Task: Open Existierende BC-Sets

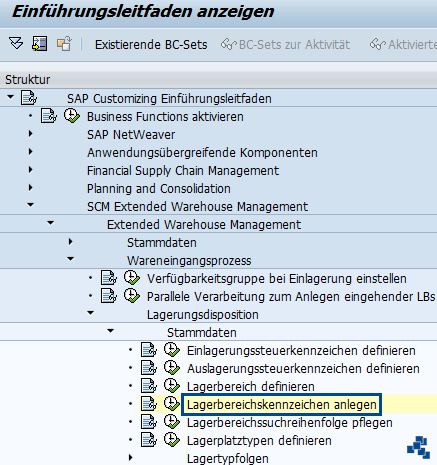Action: tap(151, 45)
